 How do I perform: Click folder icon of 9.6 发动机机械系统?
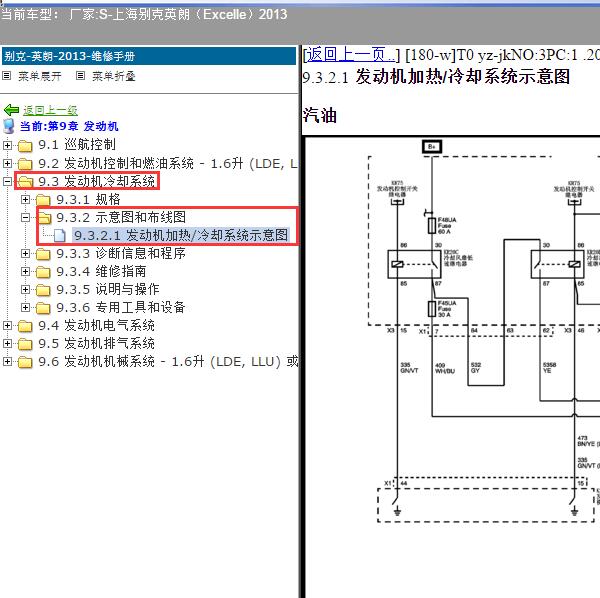[25, 362]
